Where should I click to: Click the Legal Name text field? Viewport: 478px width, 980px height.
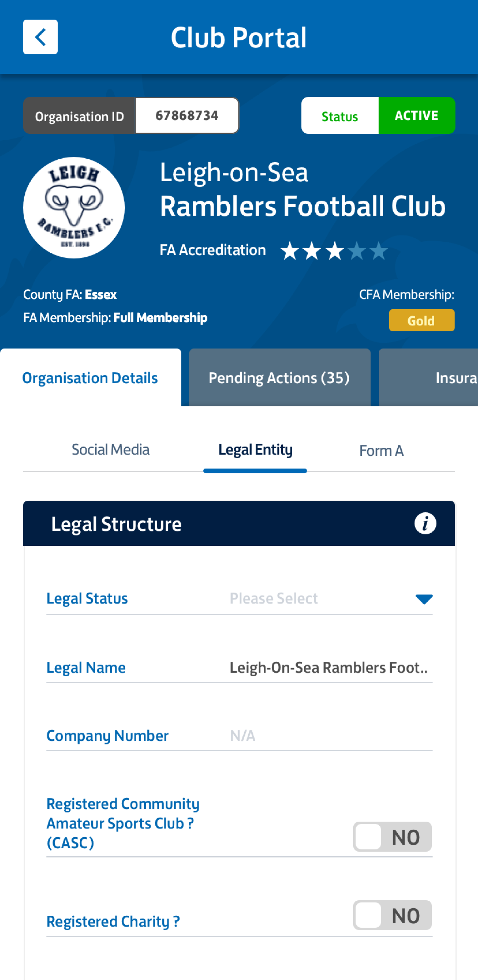[x=330, y=668]
